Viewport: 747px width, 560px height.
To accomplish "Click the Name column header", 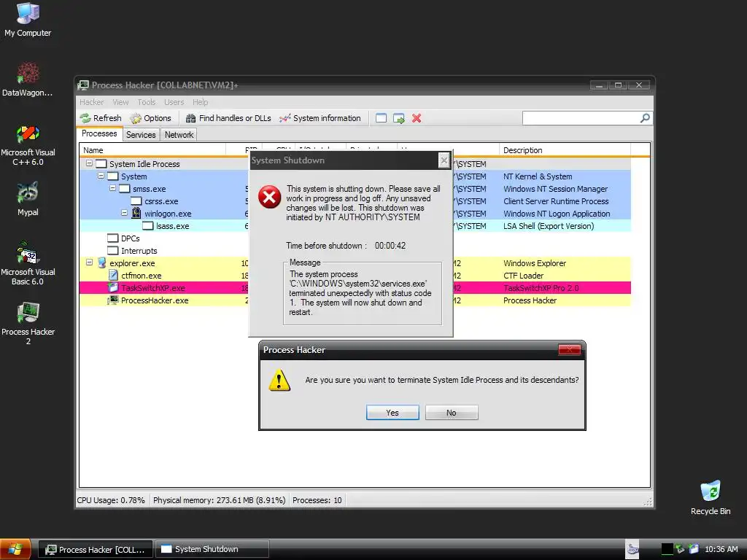I will [x=152, y=150].
